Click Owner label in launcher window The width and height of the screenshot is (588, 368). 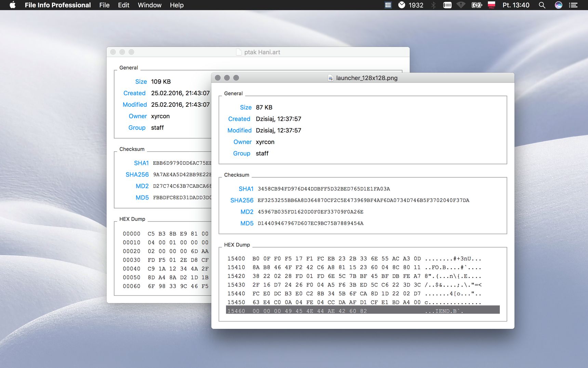[x=243, y=142]
